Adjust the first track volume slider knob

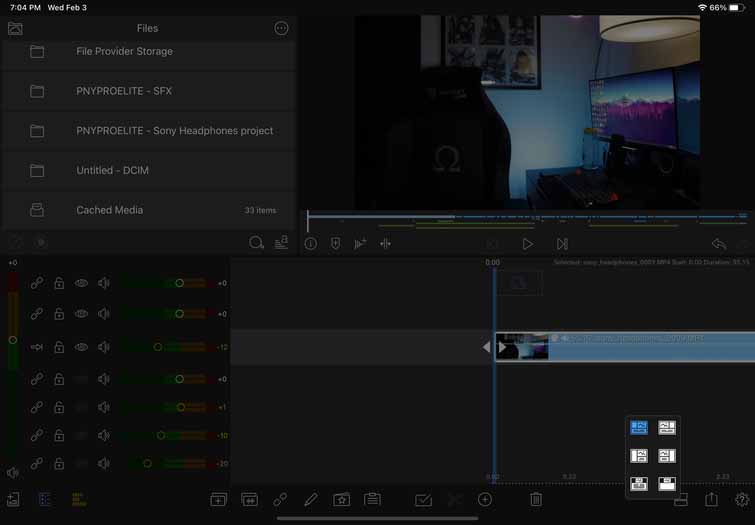(180, 283)
